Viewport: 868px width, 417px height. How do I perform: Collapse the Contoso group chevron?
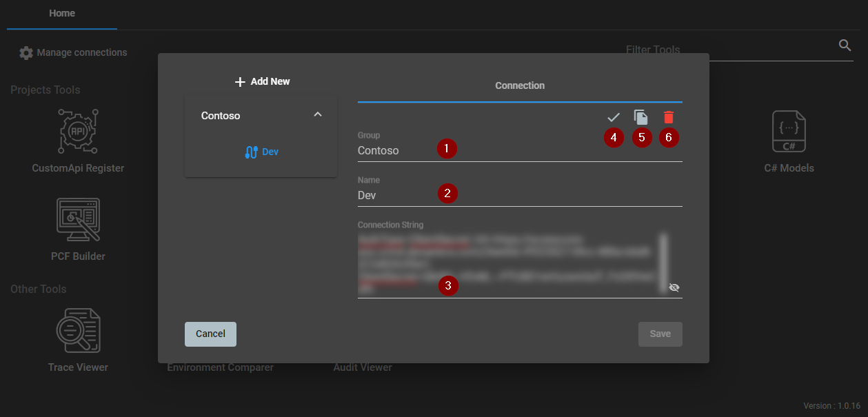(318, 114)
